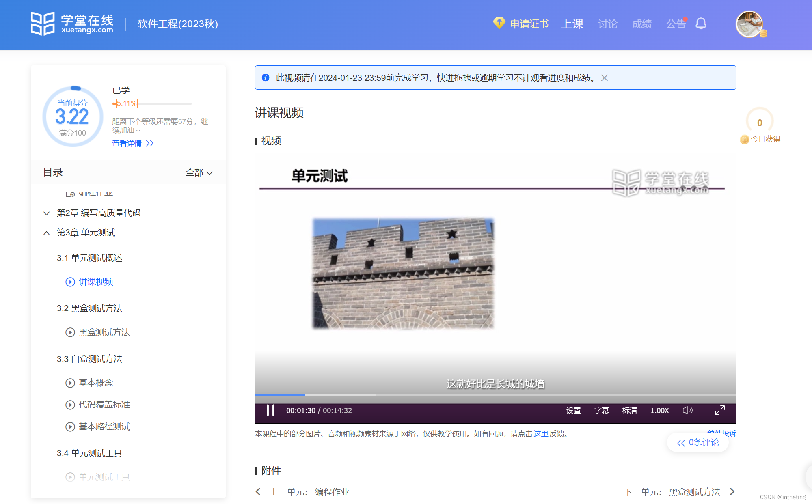Click the user avatar picture
The height and width of the screenshot is (504, 812).
[749, 24]
